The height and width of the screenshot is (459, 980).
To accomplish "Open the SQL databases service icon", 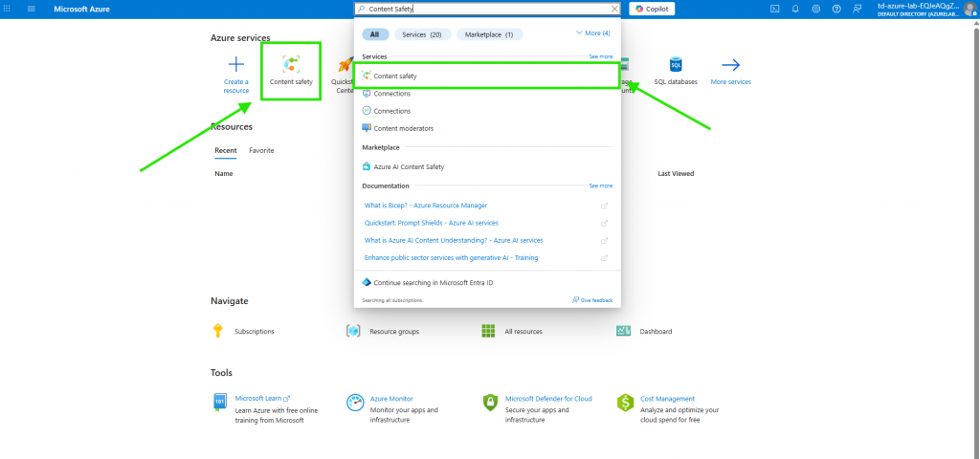I will click(675, 65).
